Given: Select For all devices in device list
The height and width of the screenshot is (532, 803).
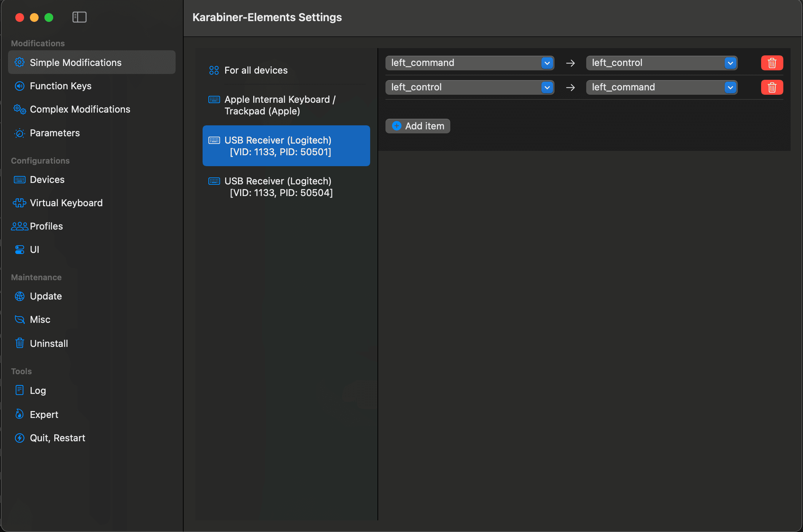Looking at the screenshot, I should pyautogui.click(x=256, y=70).
